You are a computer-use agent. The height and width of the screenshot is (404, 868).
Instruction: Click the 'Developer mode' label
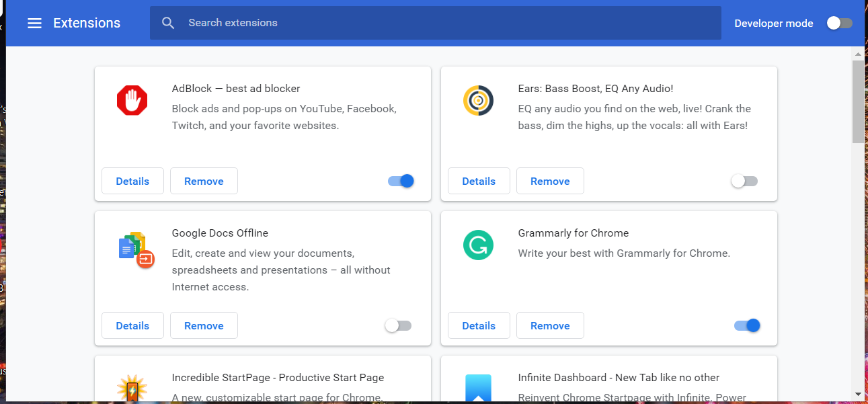[x=774, y=23]
